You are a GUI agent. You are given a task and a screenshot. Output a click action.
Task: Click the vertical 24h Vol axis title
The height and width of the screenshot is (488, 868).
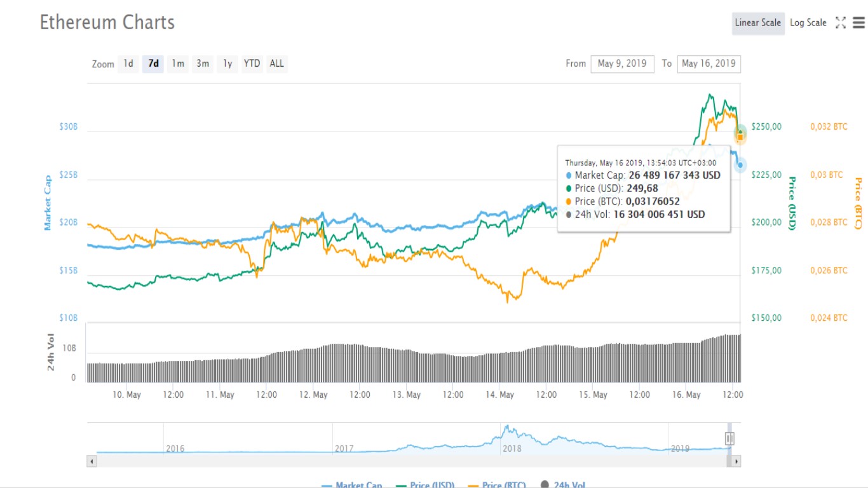point(51,352)
